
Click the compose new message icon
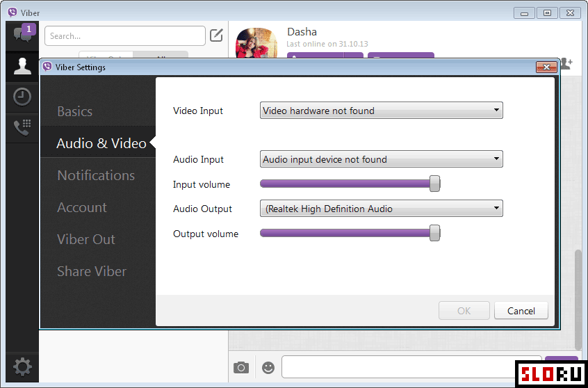(x=216, y=35)
